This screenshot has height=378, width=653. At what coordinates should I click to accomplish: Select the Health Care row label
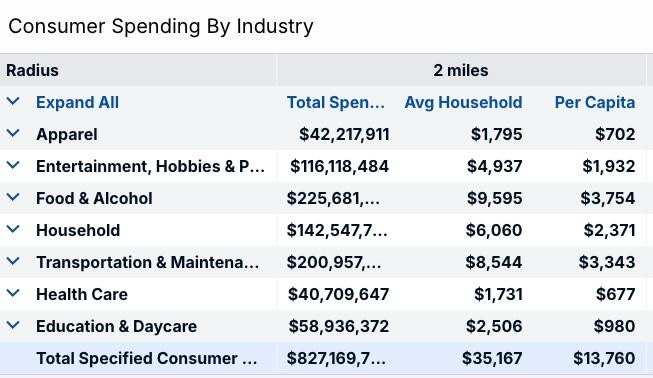coord(82,294)
